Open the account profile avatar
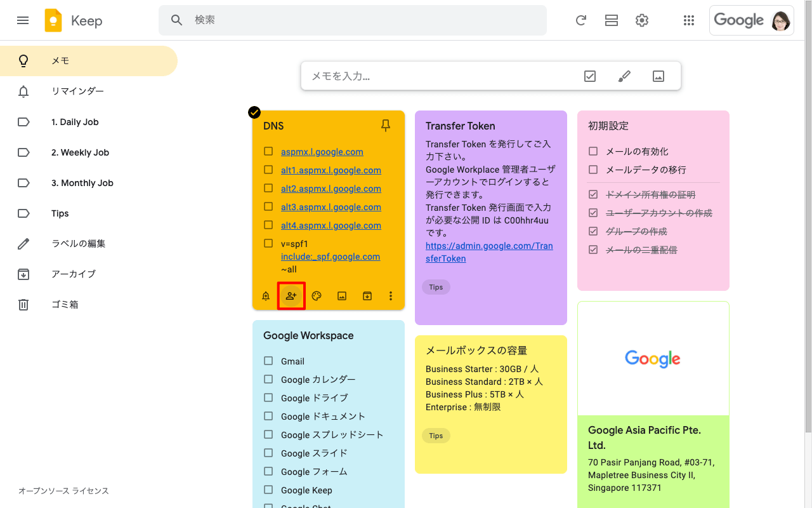Viewport: 812px width, 508px height. pyautogui.click(x=781, y=20)
